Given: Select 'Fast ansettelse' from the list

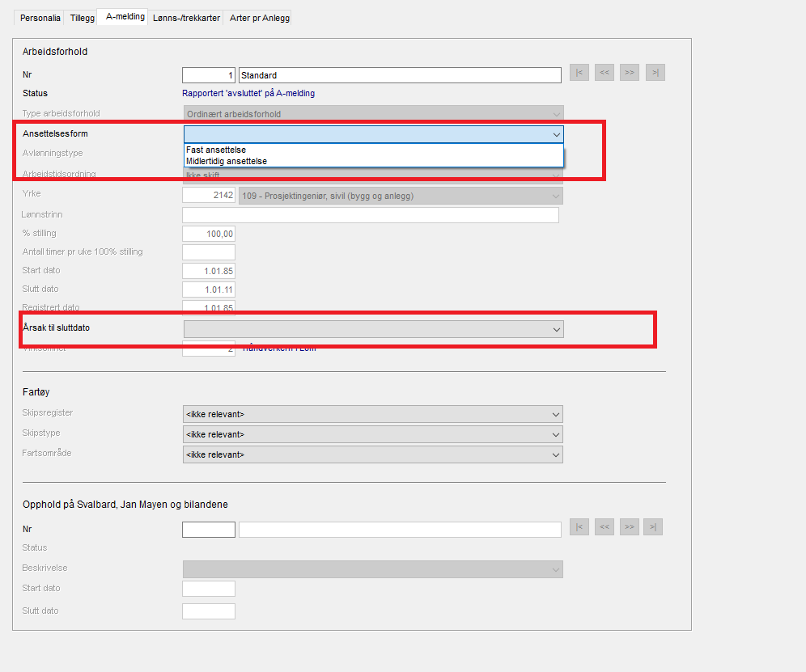Looking at the screenshot, I should point(216,150).
